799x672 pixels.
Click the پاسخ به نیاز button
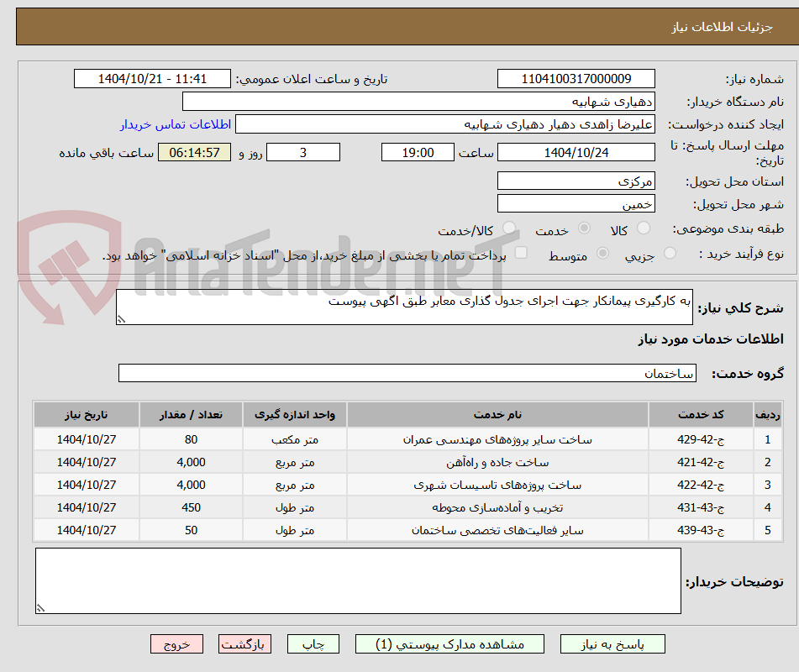click(x=612, y=644)
